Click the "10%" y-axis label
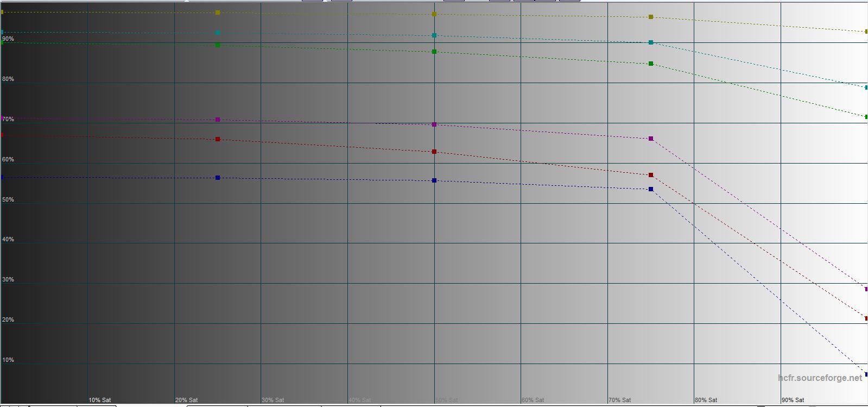 tap(8, 360)
